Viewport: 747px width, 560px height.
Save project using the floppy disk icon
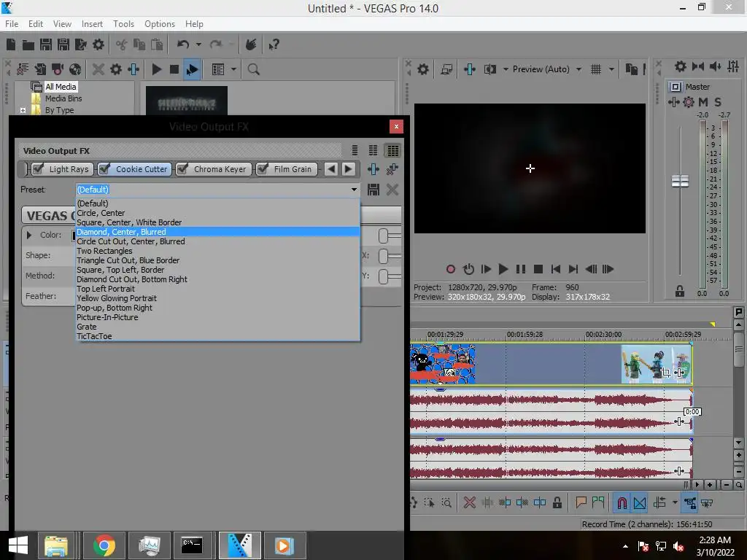click(x=46, y=44)
